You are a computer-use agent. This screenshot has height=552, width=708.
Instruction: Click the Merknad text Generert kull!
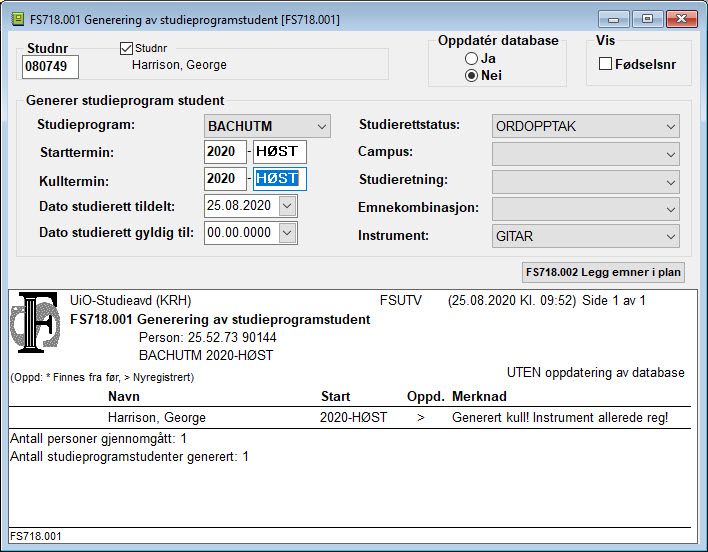coord(490,417)
